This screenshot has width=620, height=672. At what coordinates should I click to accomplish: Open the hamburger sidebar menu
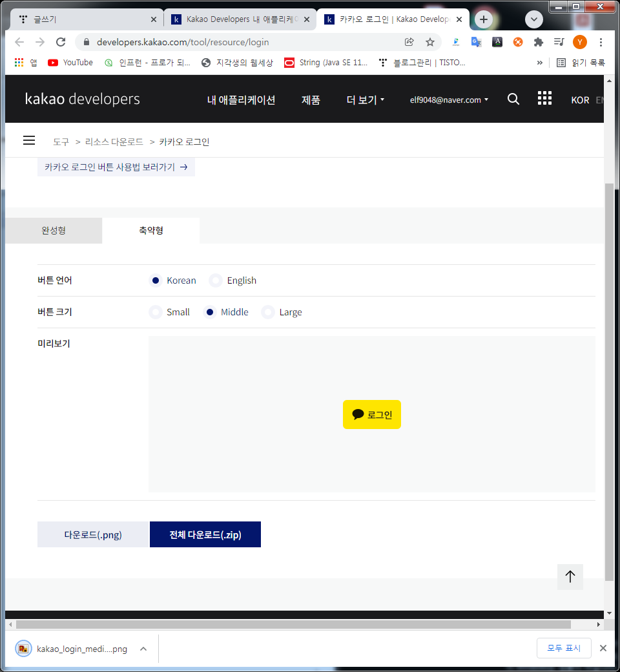pos(29,140)
